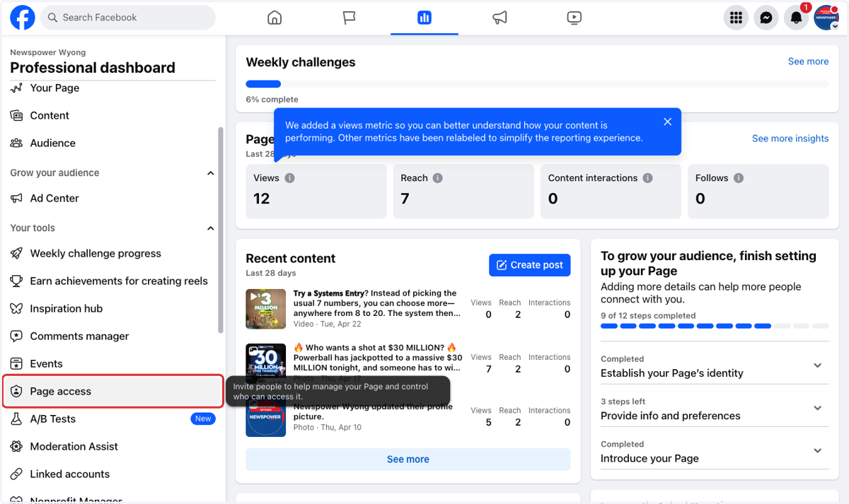
Task: Click the Follows info icon
Action: [738, 178]
